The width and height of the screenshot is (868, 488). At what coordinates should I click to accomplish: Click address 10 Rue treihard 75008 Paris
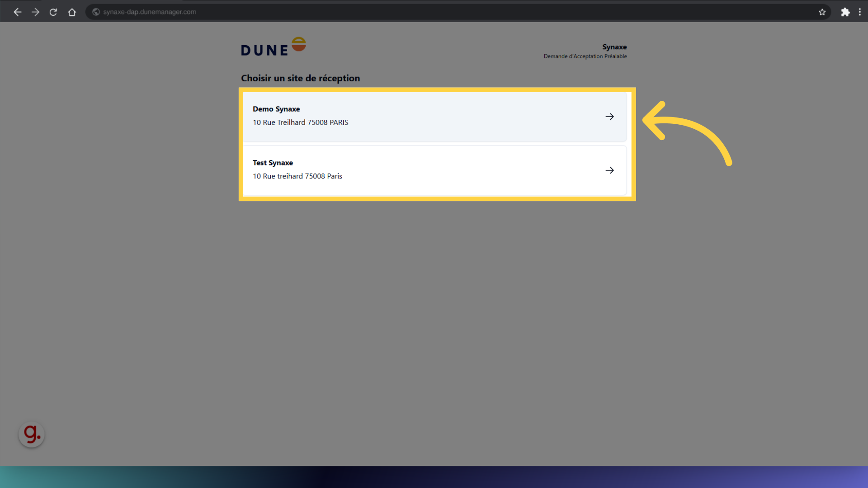[x=297, y=176]
